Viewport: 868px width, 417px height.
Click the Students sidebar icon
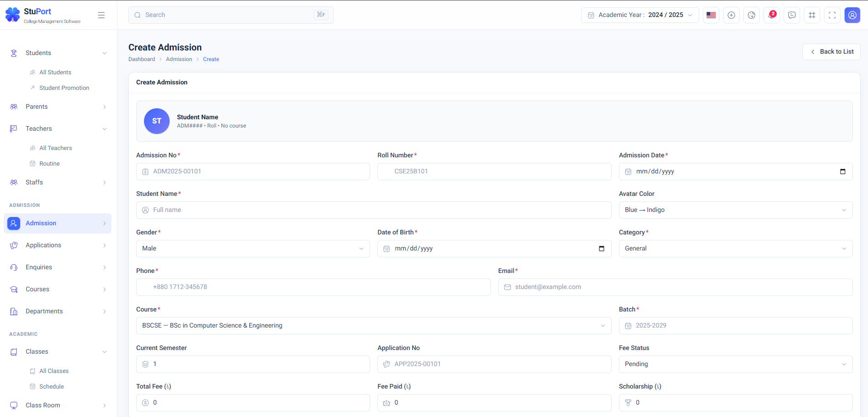click(x=14, y=53)
